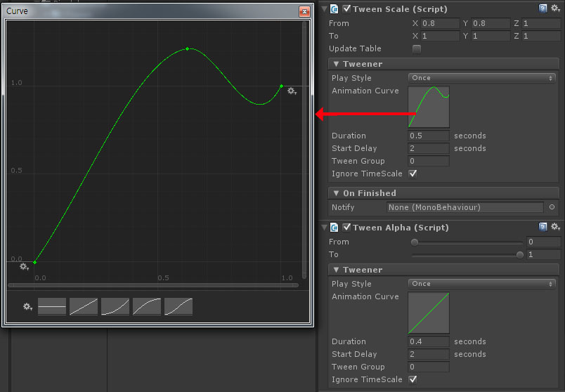Collapse the Tween Alpha Tweener section
The width and height of the screenshot is (565, 392).
click(336, 270)
